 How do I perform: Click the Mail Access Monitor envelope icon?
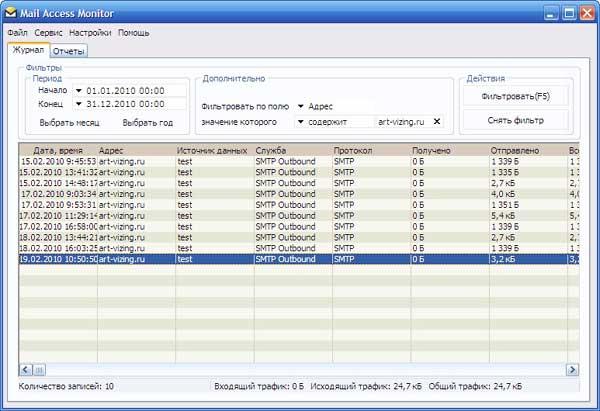[10, 13]
